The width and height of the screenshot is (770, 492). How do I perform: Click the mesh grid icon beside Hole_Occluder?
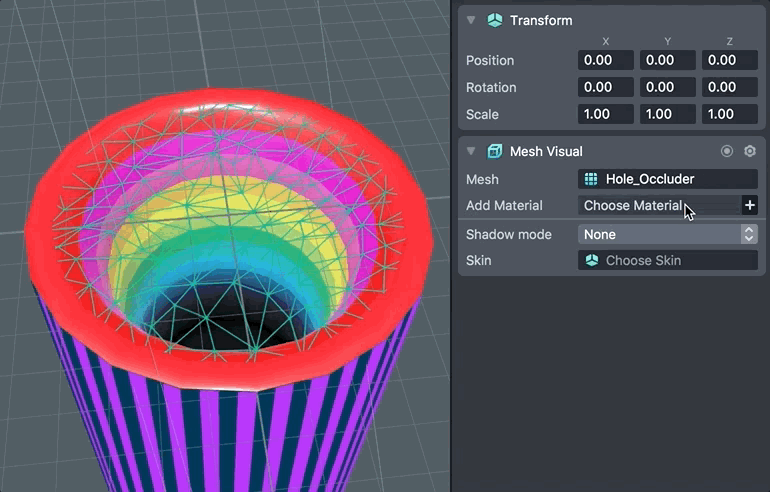(x=591, y=179)
